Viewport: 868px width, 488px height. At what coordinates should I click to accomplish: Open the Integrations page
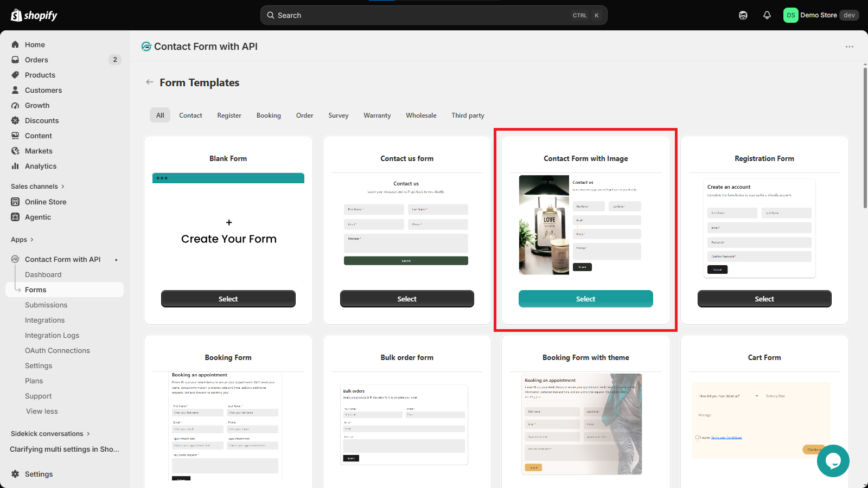tap(44, 320)
